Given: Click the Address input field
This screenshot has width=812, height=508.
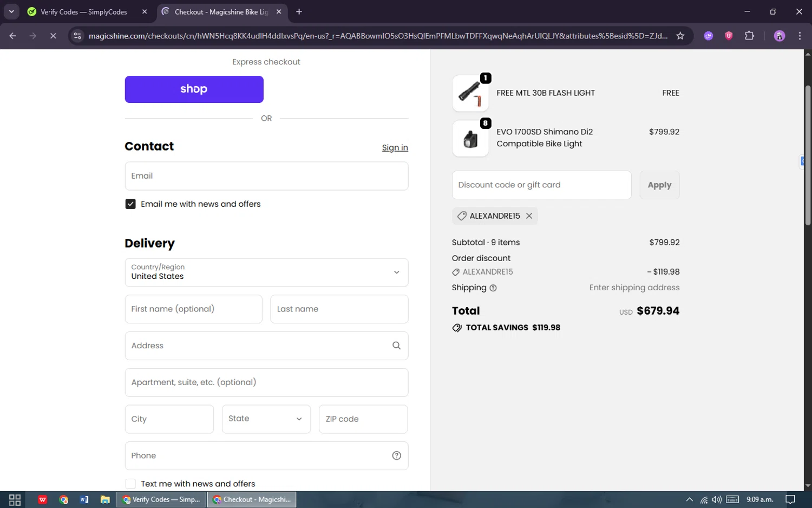Looking at the screenshot, I should (266, 346).
